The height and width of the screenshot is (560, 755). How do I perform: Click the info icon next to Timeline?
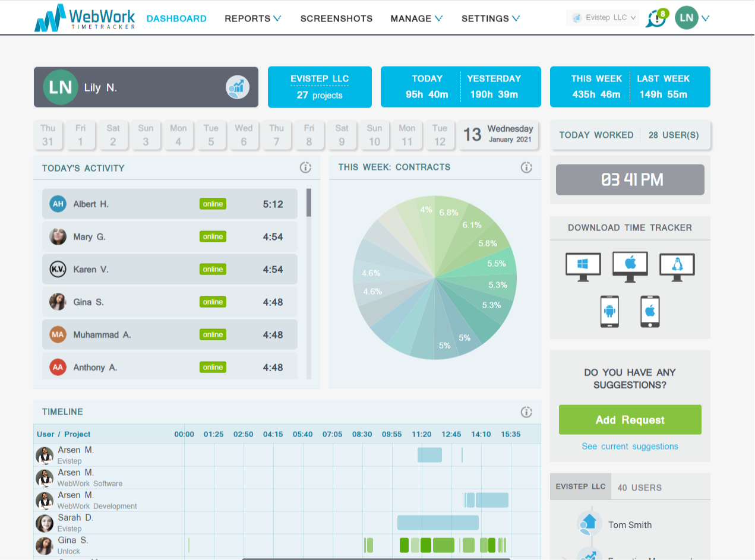(526, 412)
